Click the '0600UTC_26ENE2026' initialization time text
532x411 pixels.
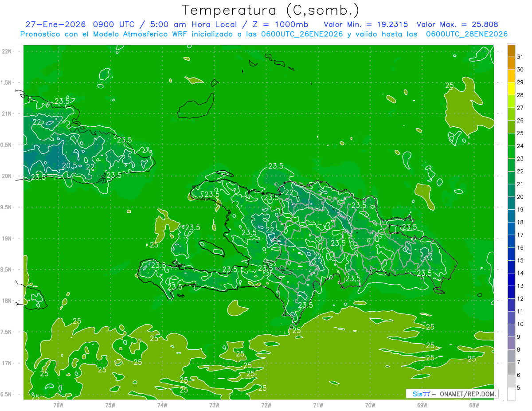pos(302,34)
